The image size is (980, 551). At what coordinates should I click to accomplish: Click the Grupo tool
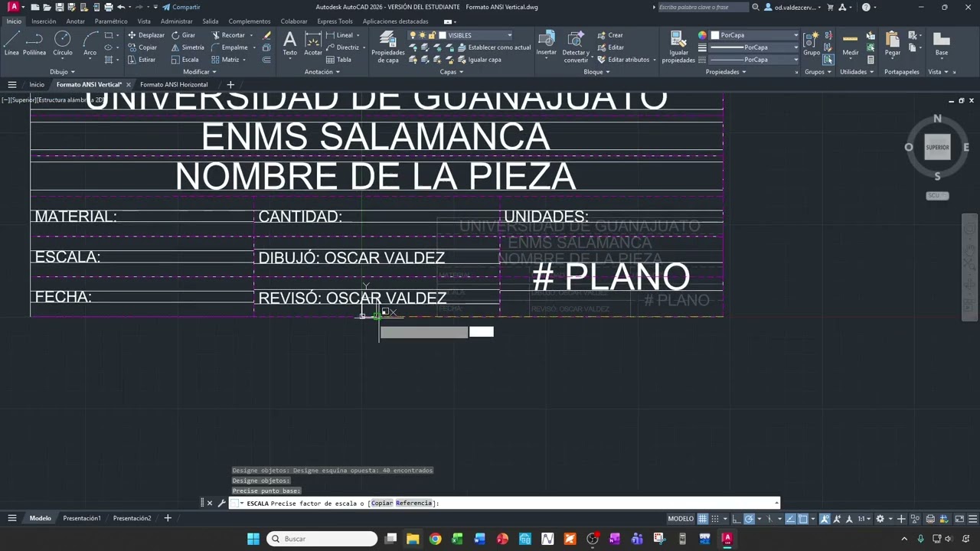click(x=812, y=44)
